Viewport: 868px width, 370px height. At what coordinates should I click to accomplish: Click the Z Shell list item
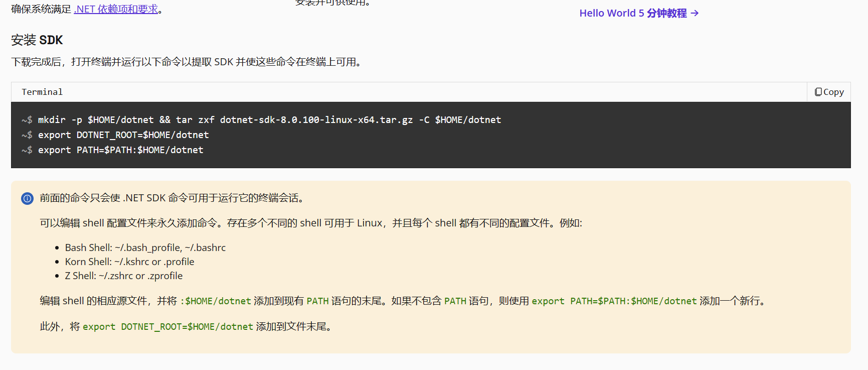(x=124, y=276)
